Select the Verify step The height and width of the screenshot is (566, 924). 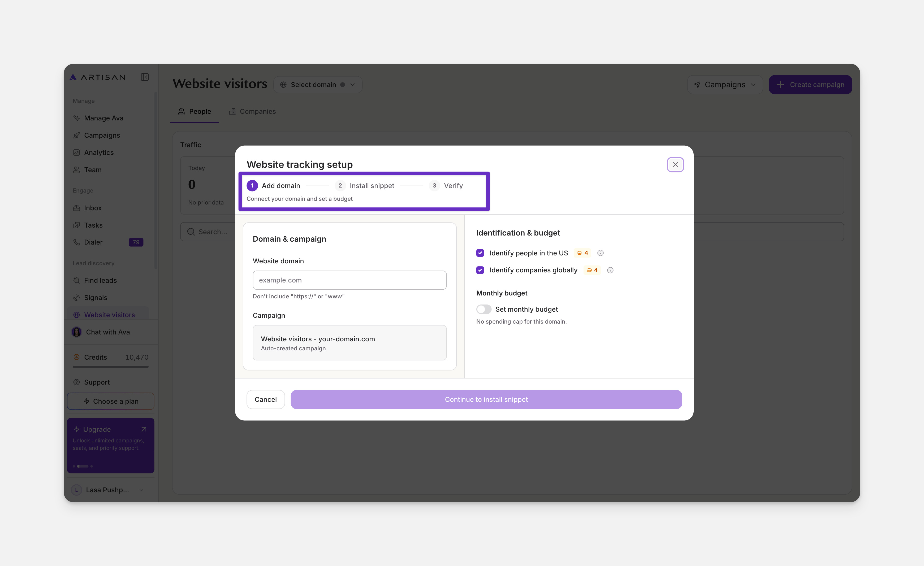446,186
